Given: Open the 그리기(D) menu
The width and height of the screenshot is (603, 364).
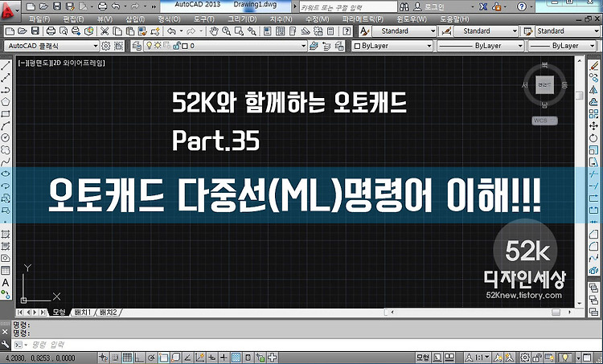Looking at the screenshot, I should [x=242, y=19].
